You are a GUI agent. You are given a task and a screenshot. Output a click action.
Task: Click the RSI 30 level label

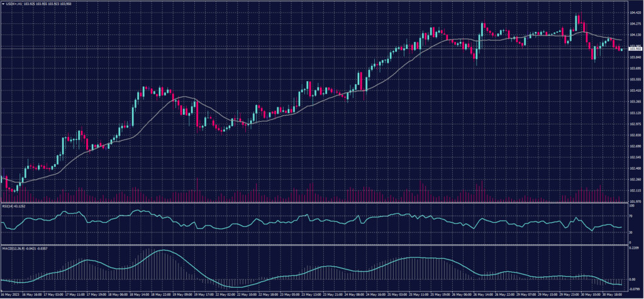pyautogui.click(x=631, y=232)
